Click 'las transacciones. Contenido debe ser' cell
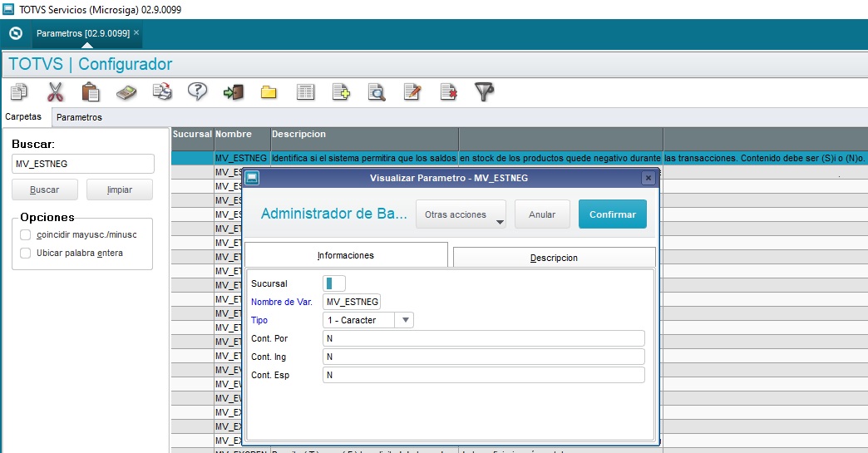868x453 pixels. [764, 158]
